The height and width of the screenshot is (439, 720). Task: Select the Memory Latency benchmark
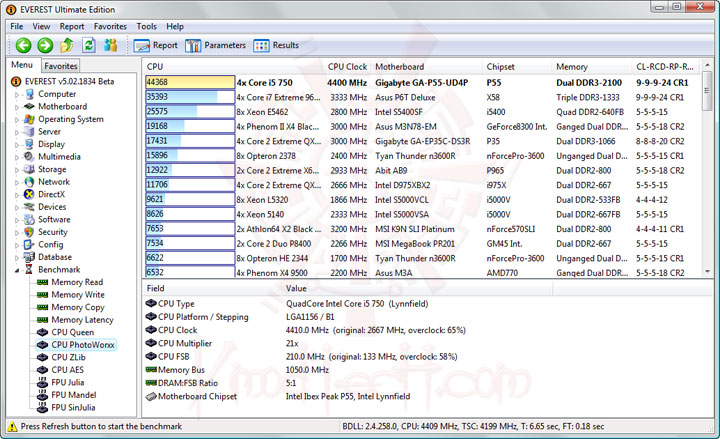point(82,320)
